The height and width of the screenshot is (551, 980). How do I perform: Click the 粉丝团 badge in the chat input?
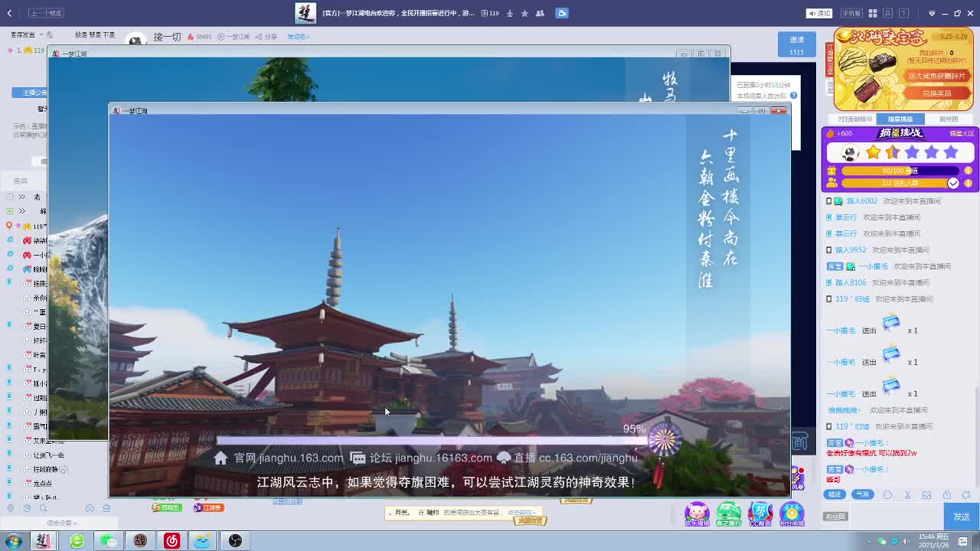click(835, 517)
